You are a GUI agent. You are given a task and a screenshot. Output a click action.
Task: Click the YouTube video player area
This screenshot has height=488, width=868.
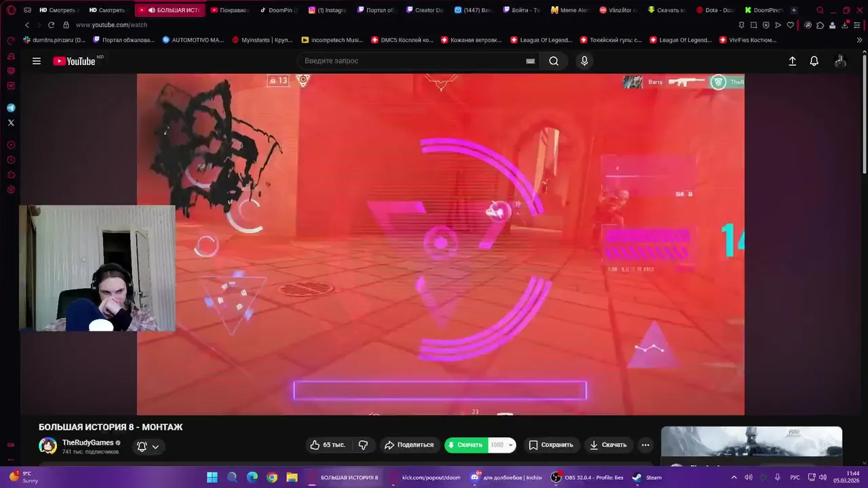441,244
